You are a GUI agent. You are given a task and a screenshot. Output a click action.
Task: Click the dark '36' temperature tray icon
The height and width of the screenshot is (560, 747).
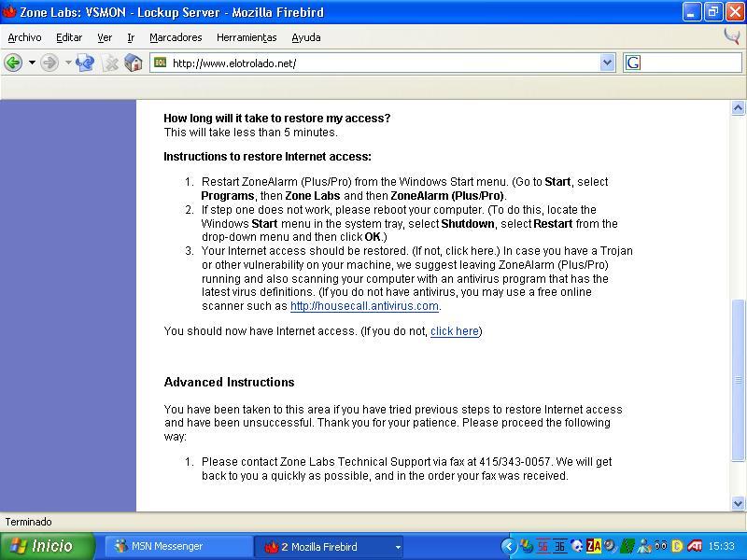point(560,546)
